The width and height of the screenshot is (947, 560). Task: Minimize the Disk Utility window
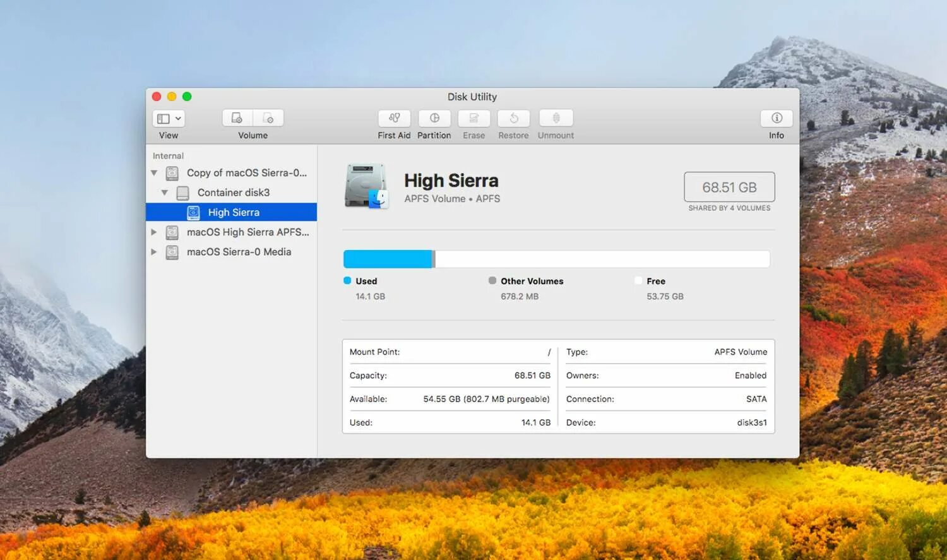point(172,97)
